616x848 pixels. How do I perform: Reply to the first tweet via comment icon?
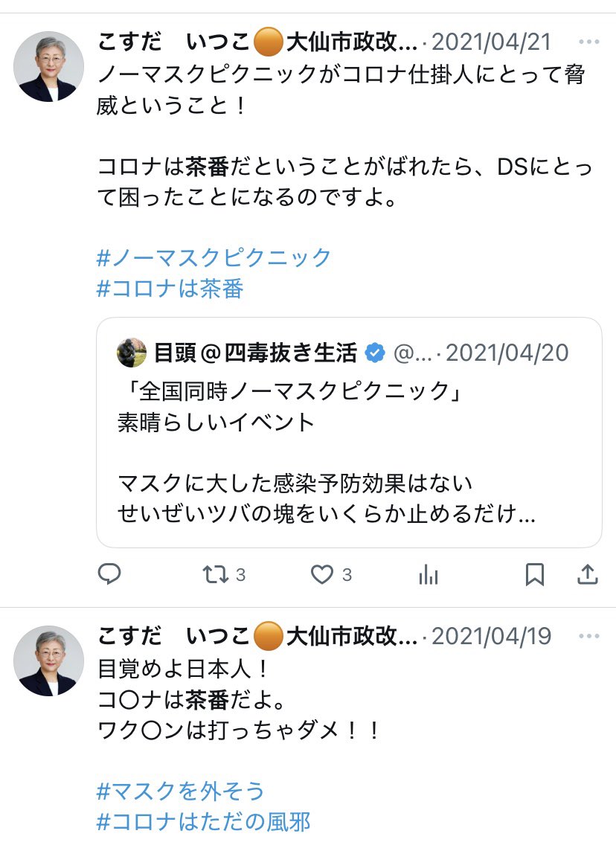point(110,574)
